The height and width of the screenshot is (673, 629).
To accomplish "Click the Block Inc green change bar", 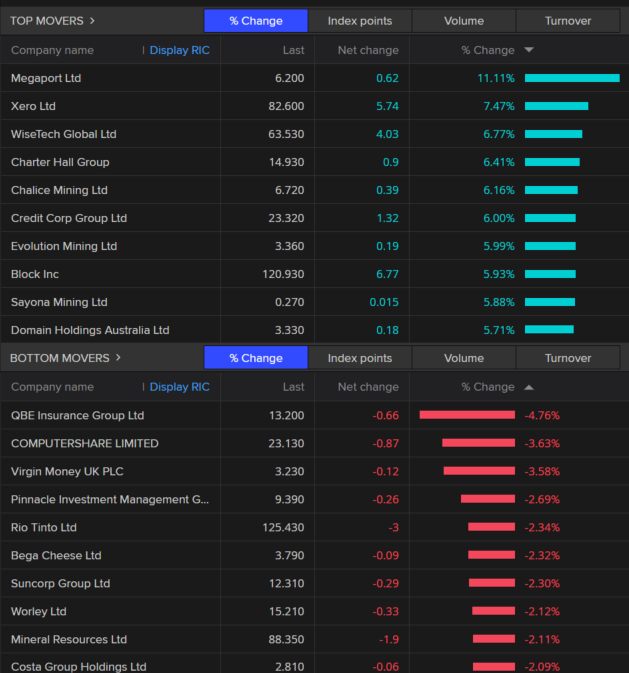I will tap(550, 274).
